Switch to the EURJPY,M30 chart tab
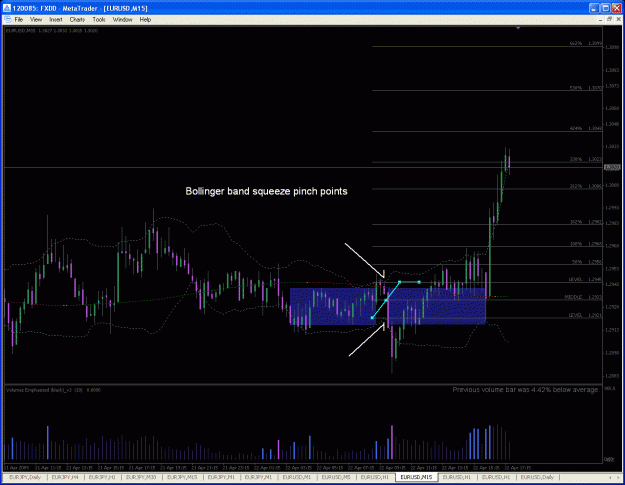625x485 pixels. 141,477
